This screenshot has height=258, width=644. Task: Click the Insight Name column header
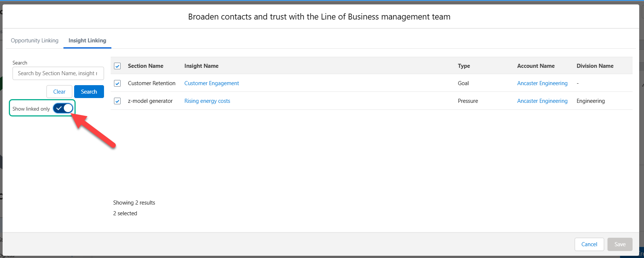(x=201, y=66)
